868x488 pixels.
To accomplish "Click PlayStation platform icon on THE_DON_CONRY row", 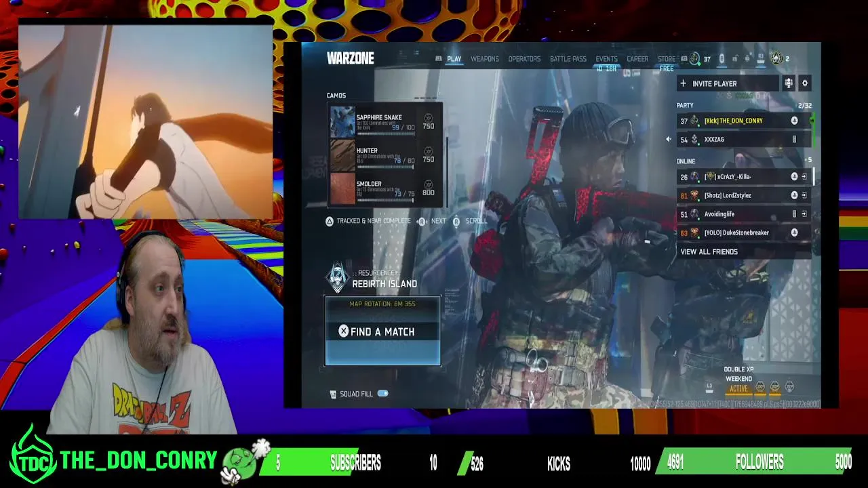I will pyautogui.click(x=794, y=121).
